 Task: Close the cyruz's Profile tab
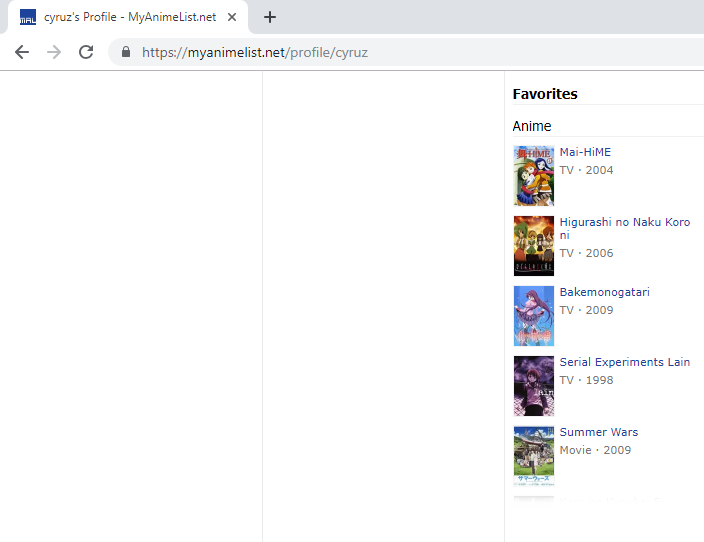(x=232, y=17)
